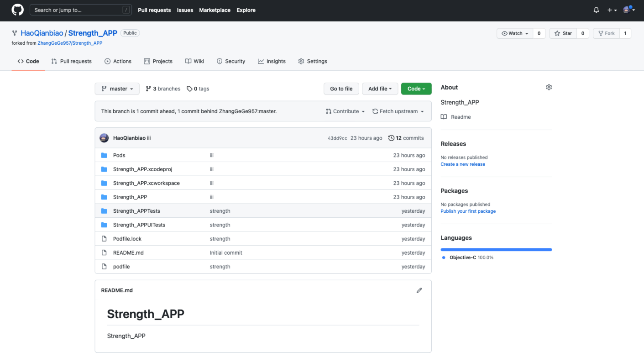
Task: Click Create a new release
Action: (463, 164)
